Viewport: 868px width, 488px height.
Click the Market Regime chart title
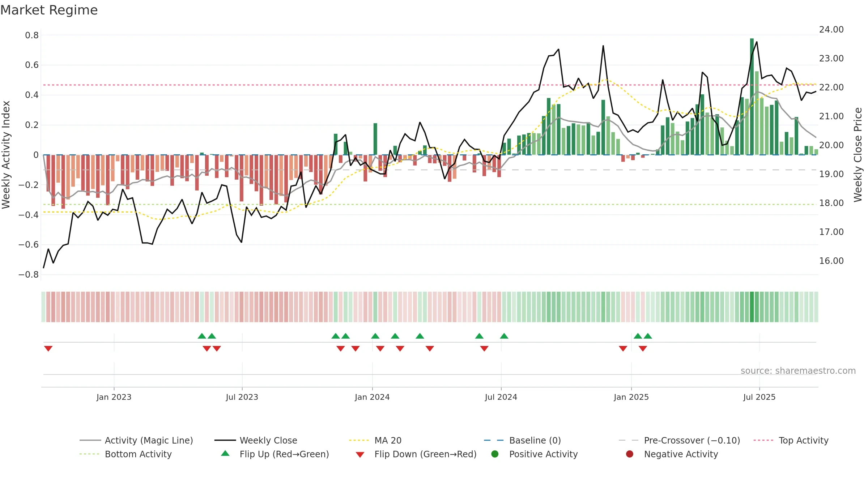[x=49, y=10]
